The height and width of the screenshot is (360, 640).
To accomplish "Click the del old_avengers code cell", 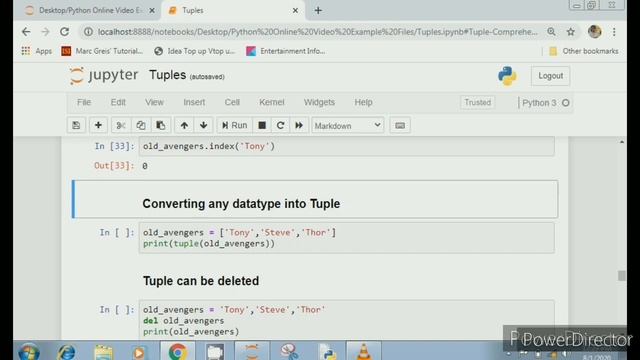I will (x=346, y=320).
